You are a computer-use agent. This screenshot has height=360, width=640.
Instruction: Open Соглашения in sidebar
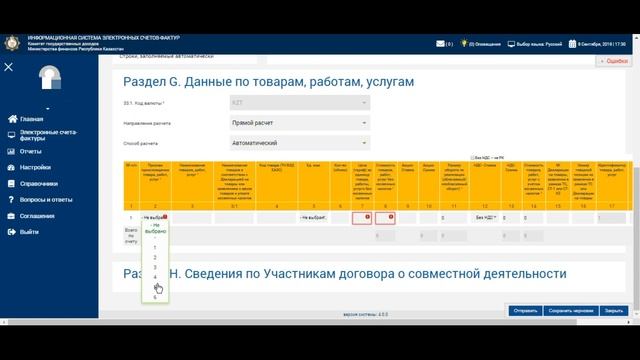click(37, 216)
